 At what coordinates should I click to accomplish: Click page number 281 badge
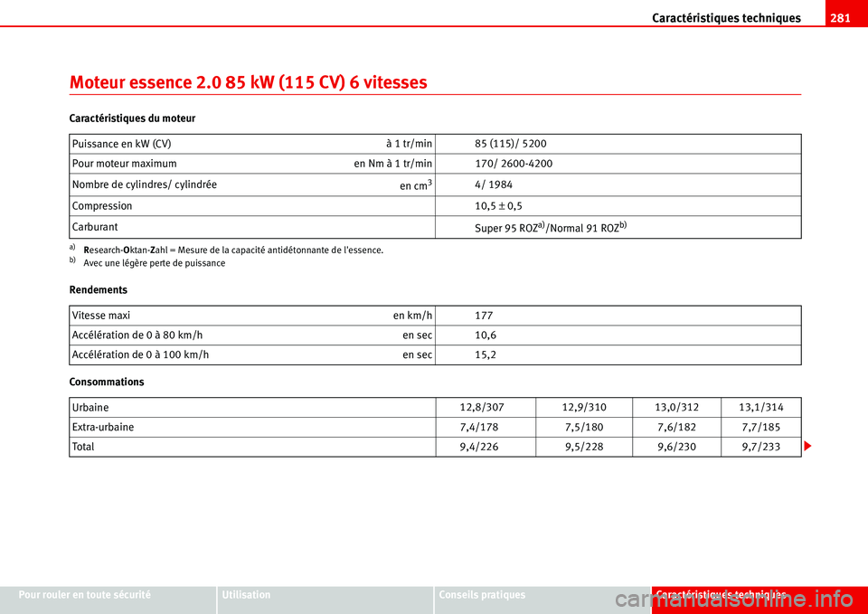point(840,18)
